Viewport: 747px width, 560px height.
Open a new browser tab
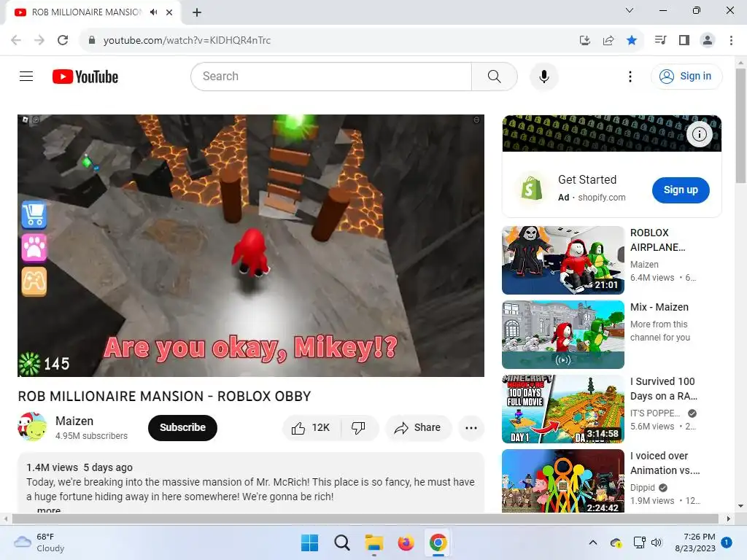click(x=197, y=12)
